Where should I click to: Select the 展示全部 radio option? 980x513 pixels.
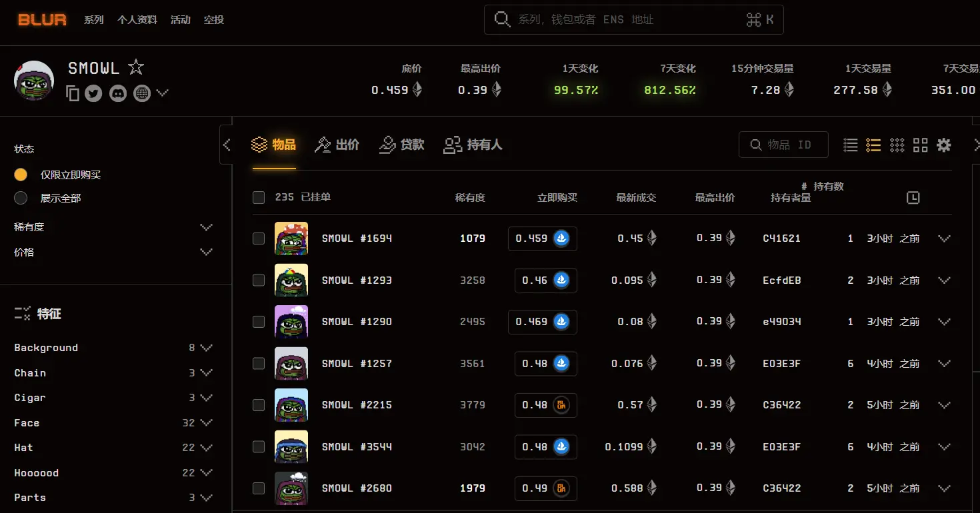(x=19, y=198)
